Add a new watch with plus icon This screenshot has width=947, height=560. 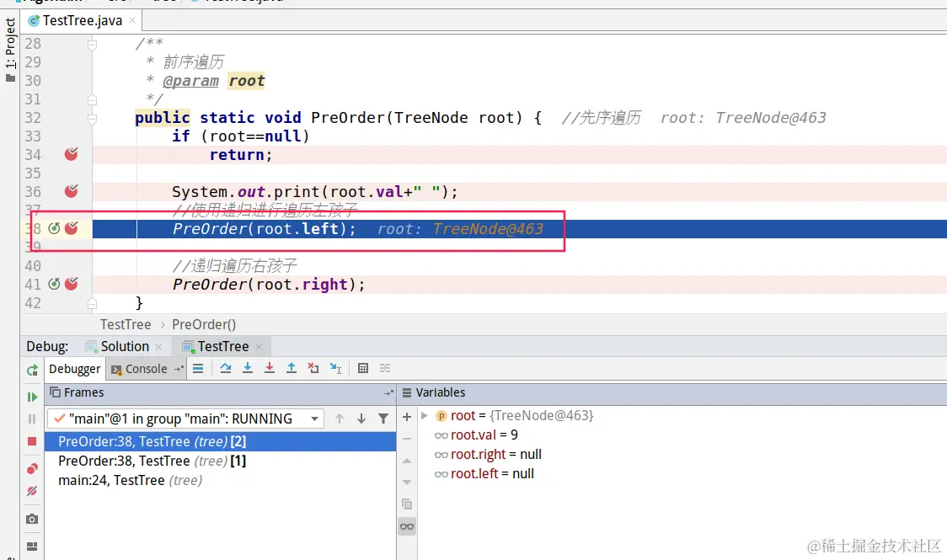(407, 417)
